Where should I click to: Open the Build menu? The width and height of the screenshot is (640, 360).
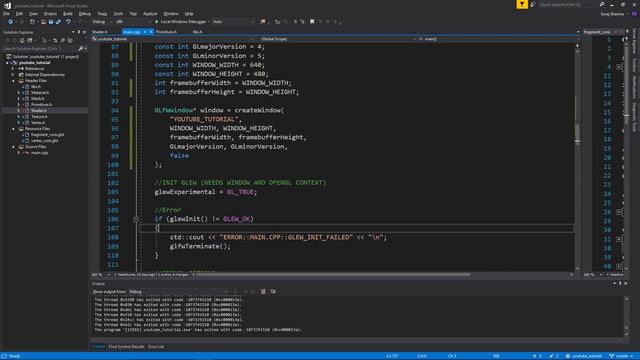(x=68, y=13)
